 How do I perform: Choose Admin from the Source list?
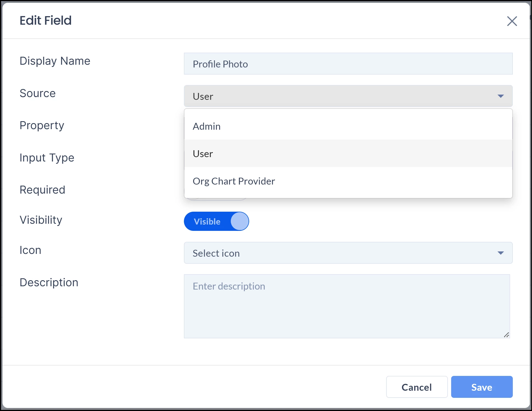coord(207,126)
